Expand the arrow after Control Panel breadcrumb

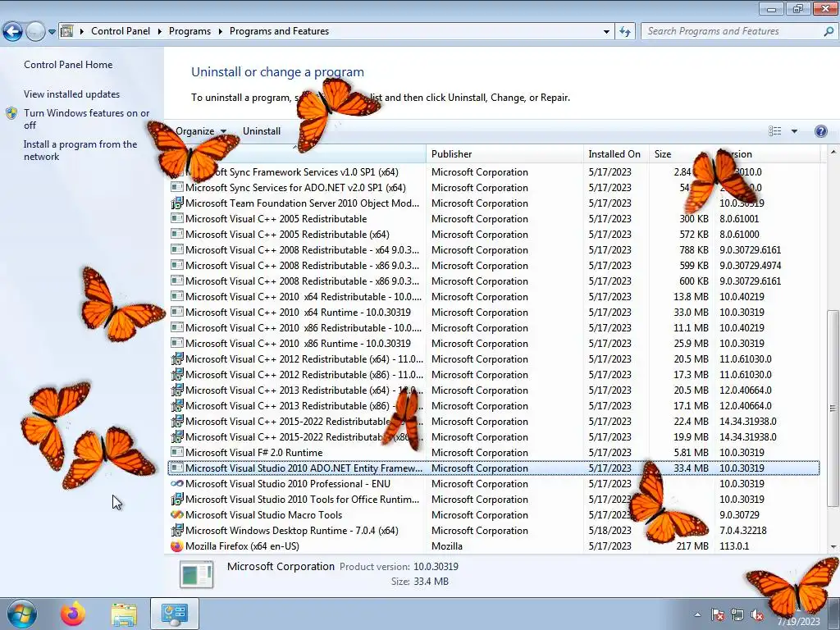coord(160,31)
